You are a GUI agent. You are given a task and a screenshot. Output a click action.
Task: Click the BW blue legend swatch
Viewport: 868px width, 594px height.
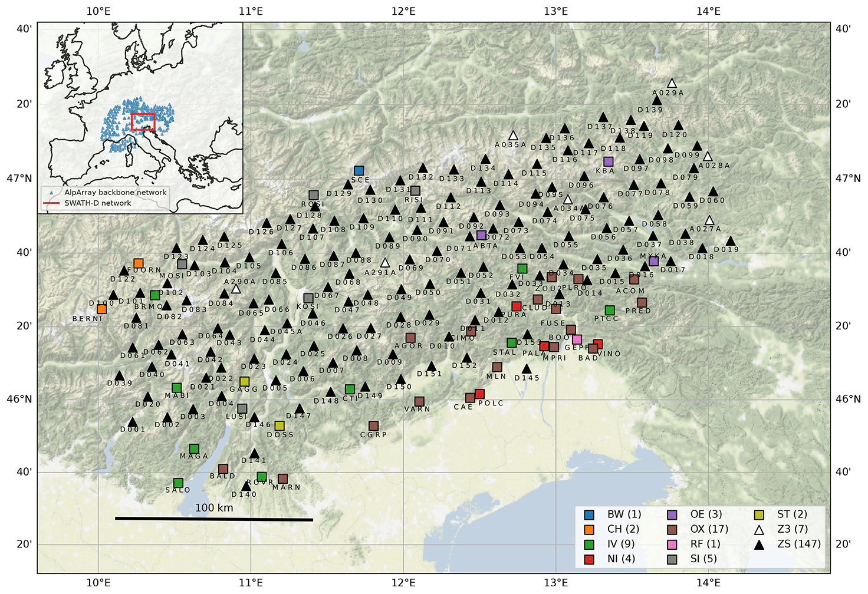(588, 514)
